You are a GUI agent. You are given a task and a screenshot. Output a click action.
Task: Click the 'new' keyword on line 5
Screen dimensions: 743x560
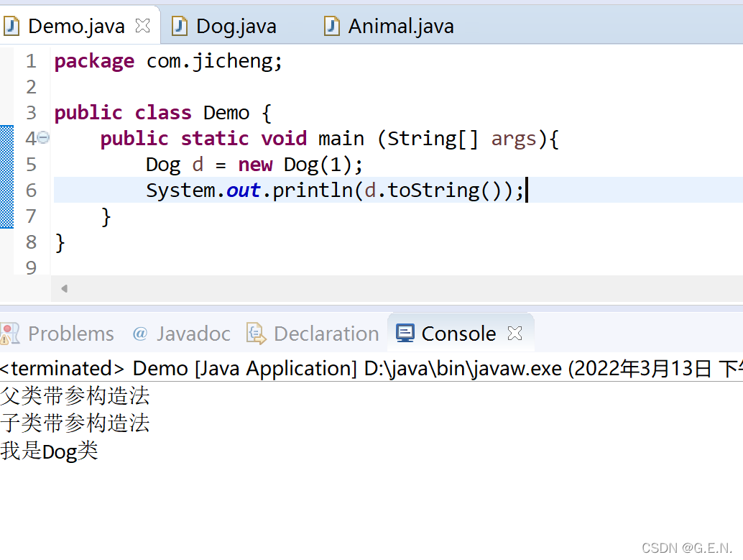pyautogui.click(x=255, y=165)
